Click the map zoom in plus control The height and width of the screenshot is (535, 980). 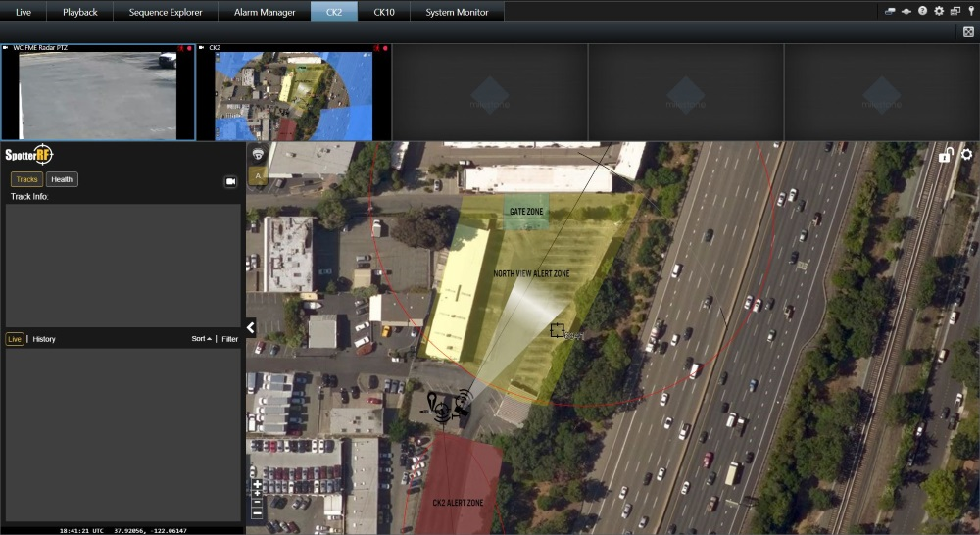pos(257,484)
